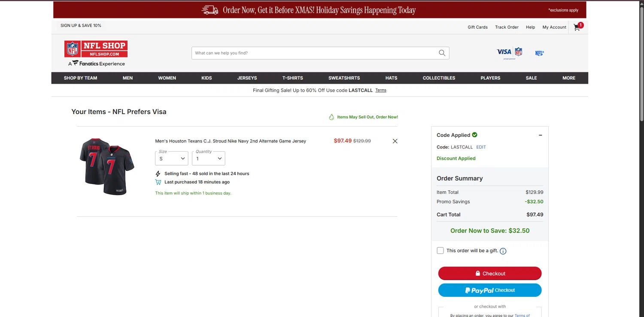Click the green code applied checkmark
This screenshot has height=317, width=644.
point(475,135)
